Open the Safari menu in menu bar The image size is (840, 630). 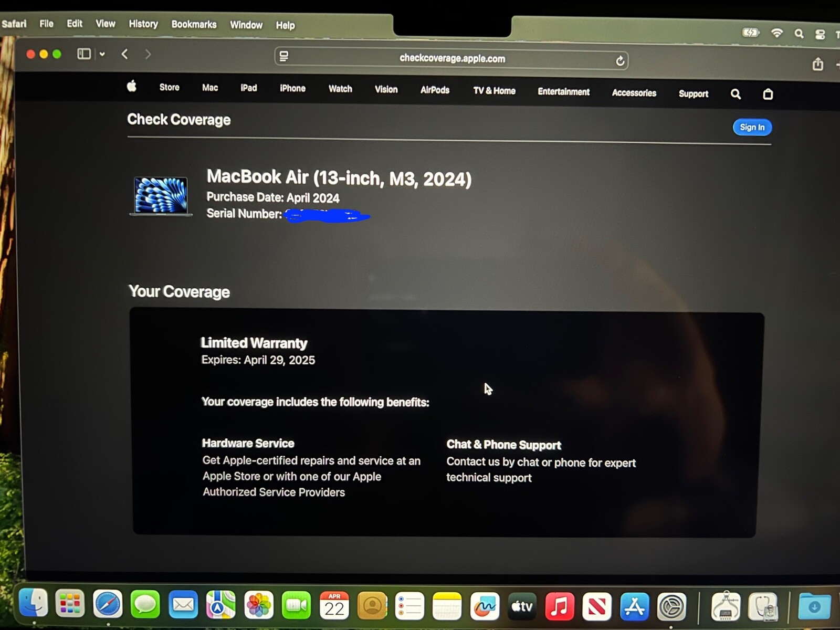pos(14,24)
